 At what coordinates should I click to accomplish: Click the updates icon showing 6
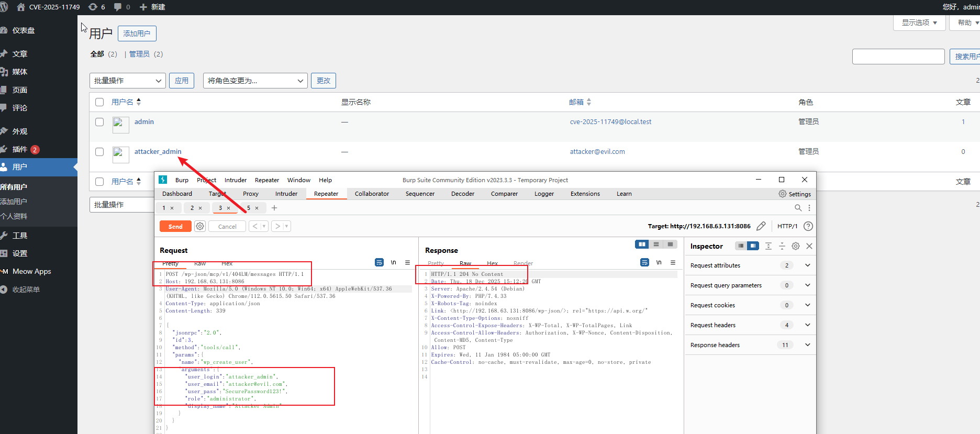pos(97,7)
